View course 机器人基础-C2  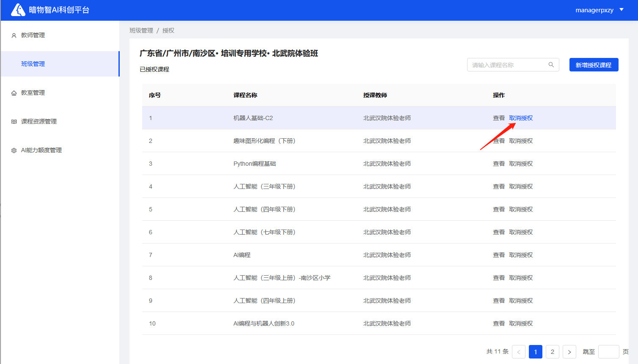(499, 118)
